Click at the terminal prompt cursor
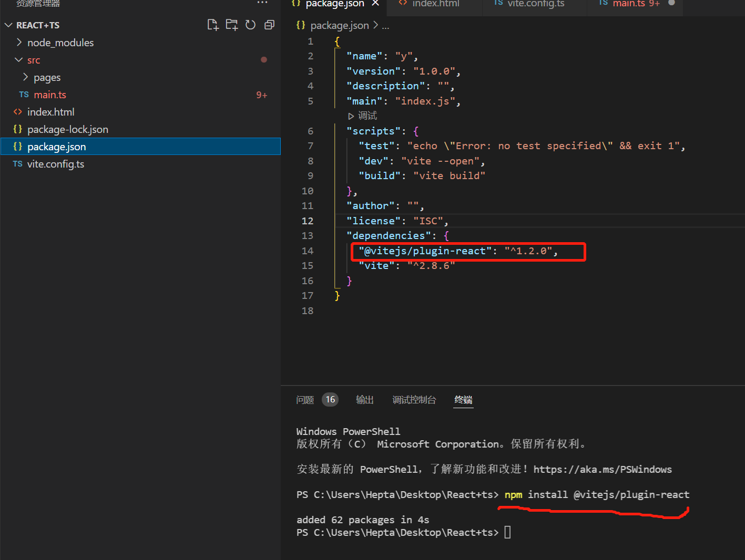This screenshot has width=745, height=560. 507,532
